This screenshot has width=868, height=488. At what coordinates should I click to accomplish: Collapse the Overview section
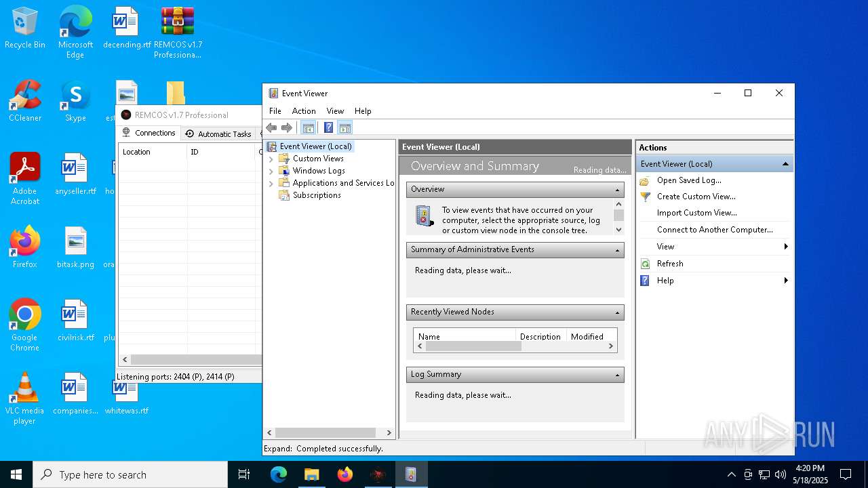(x=617, y=190)
